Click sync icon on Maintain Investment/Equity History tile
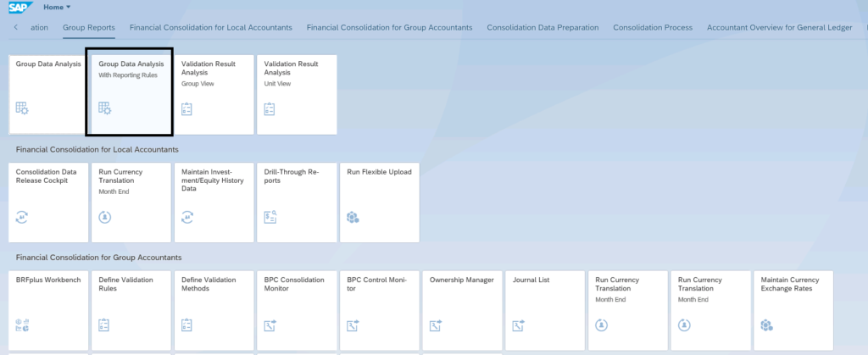The image size is (868, 355). click(187, 217)
